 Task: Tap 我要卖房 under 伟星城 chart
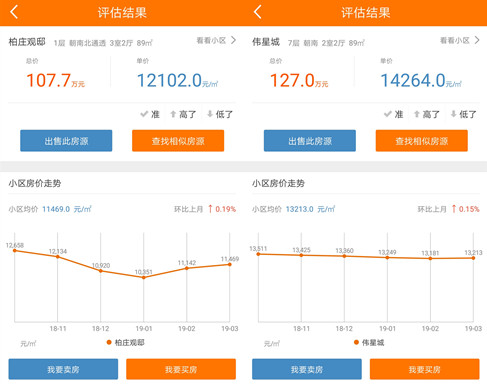tap(307, 369)
